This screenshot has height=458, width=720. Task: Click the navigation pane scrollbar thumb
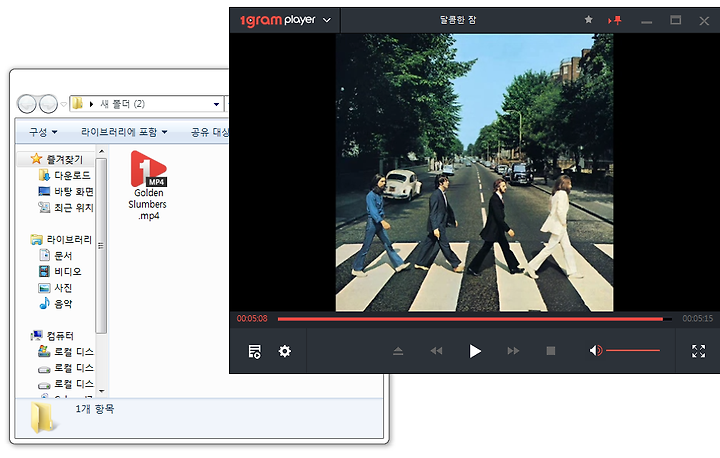[x=101, y=246]
